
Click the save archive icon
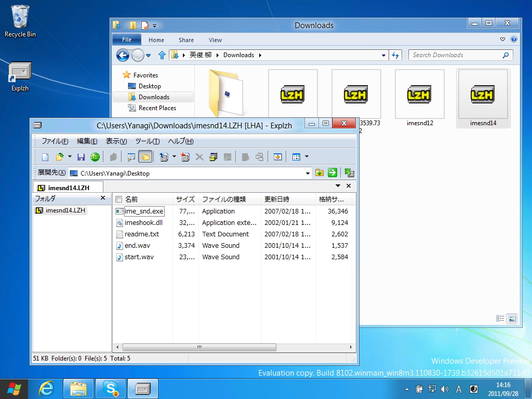point(81,156)
